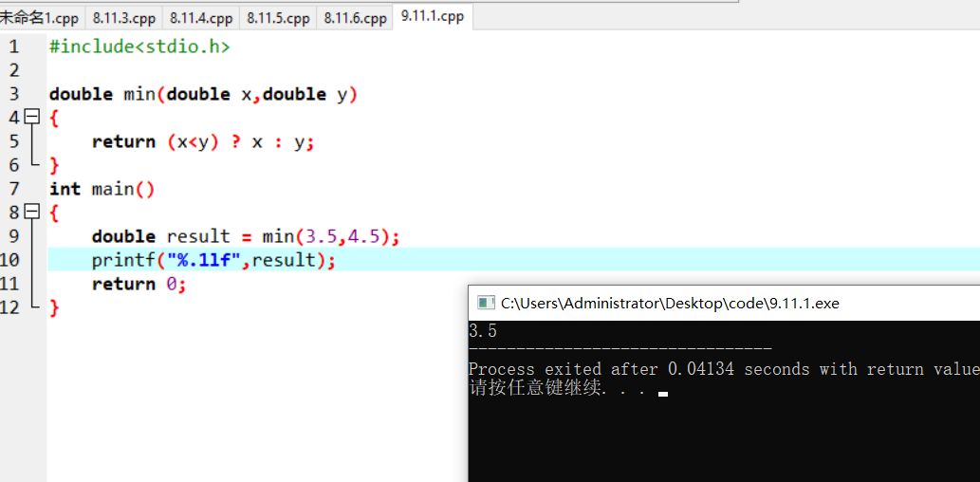Click line number 3 in the gutter
Screen dimensions: 980x482
(x=13, y=94)
